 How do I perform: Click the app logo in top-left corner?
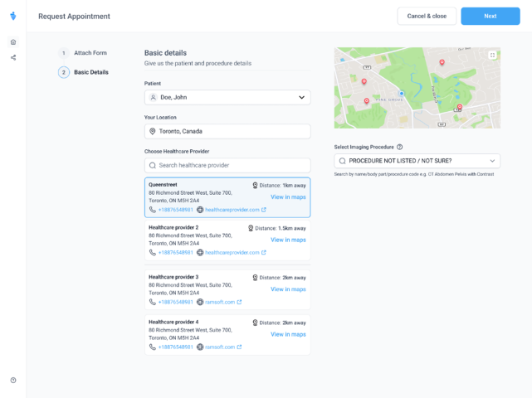(12, 16)
